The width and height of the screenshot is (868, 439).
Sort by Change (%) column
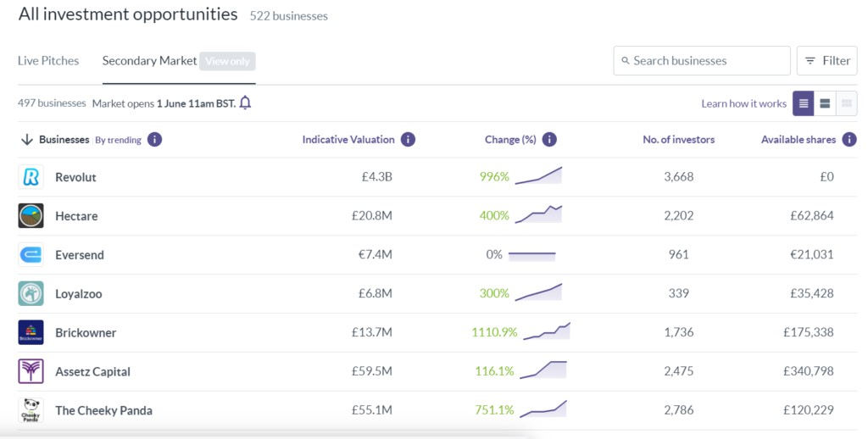tap(510, 140)
